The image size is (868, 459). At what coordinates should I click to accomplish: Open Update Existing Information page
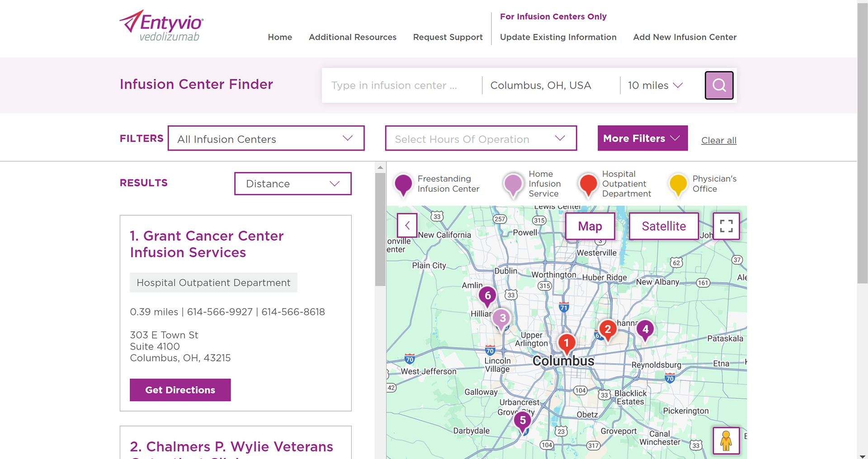click(x=558, y=37)
